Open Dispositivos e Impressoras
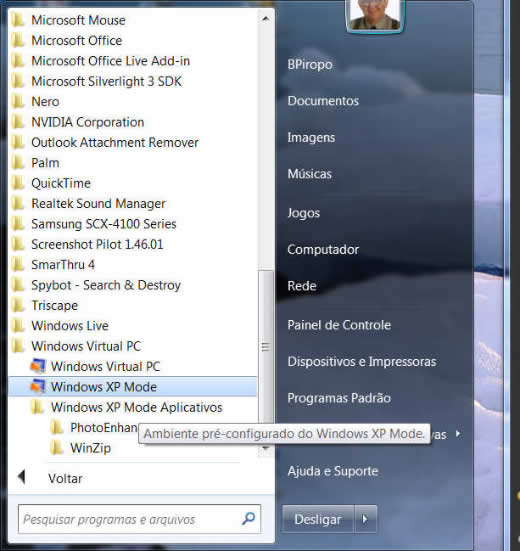The width and height of the screenshot is (520, 551). click(x=362, y=362)
